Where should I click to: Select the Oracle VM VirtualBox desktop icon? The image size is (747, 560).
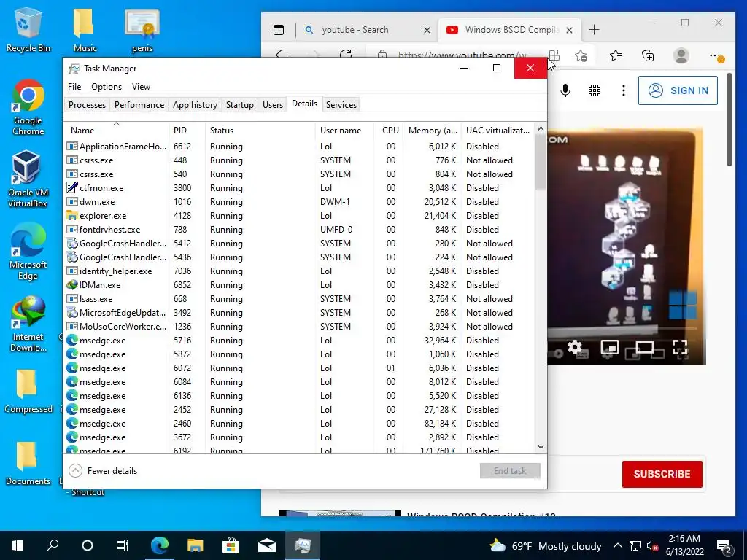point(28,179)
